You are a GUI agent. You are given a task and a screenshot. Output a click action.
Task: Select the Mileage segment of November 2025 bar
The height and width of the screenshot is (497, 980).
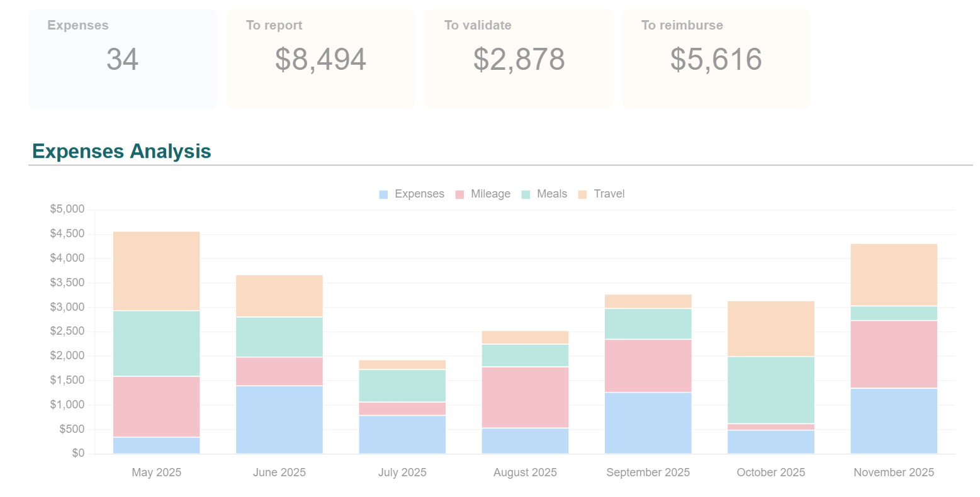[893, 354]
